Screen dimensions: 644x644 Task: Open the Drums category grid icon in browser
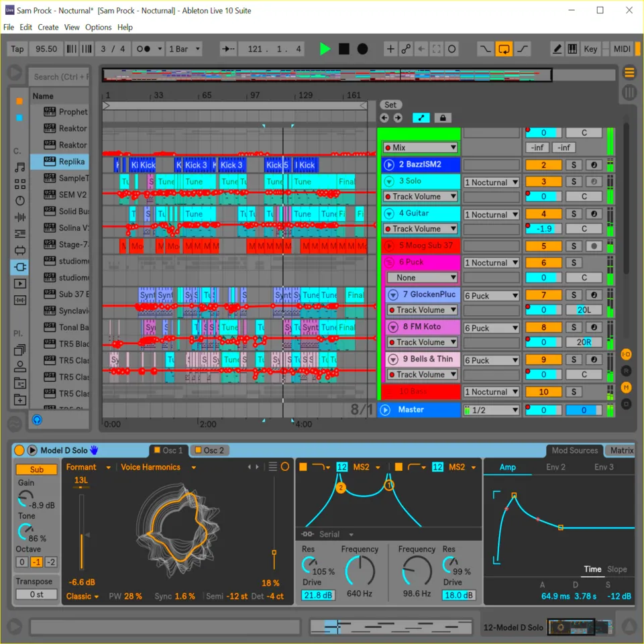click(19, 184)
